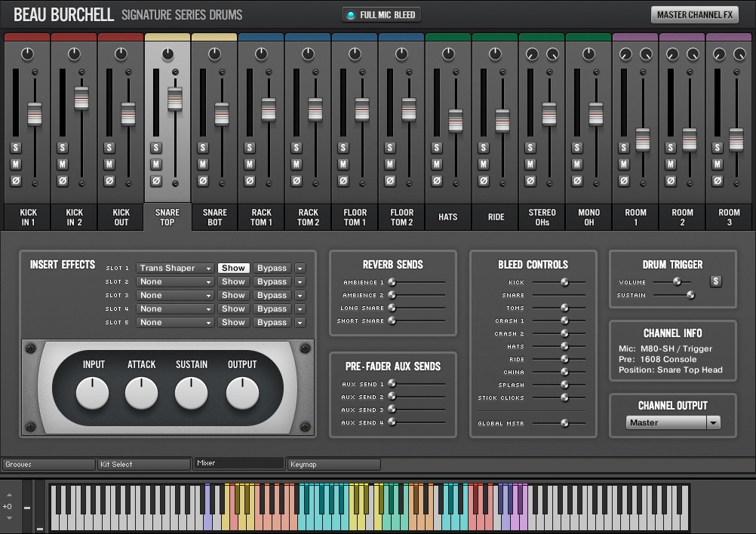Solo the Ride channel
756x534 pixels.
(484, 148)
